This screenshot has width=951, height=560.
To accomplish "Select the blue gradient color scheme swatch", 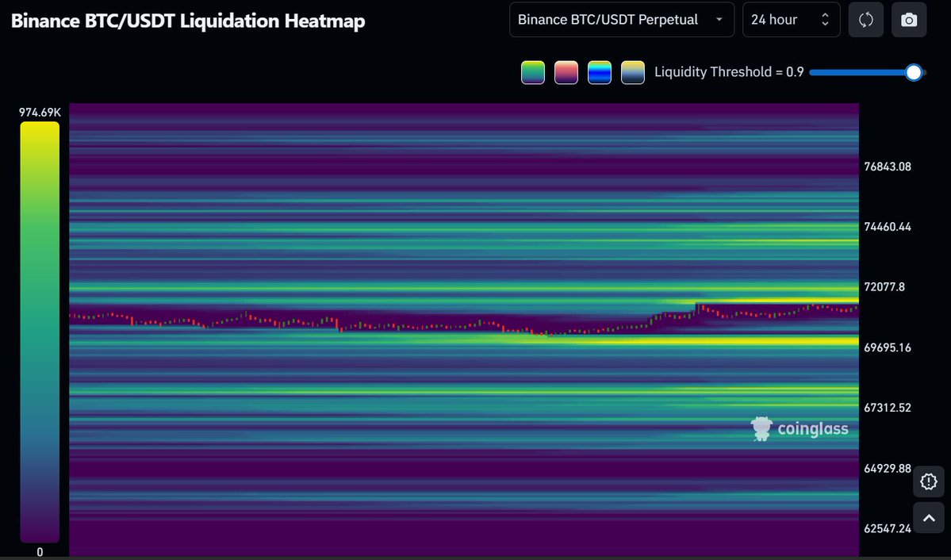I will click(x=599, y=72).
